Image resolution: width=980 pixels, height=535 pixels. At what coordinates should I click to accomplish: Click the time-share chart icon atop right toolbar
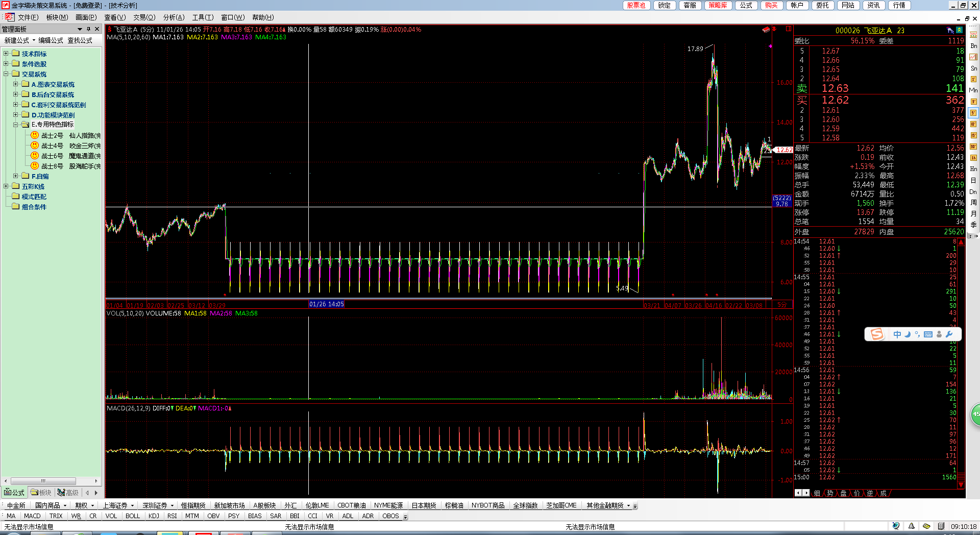(x=973, y=35)
